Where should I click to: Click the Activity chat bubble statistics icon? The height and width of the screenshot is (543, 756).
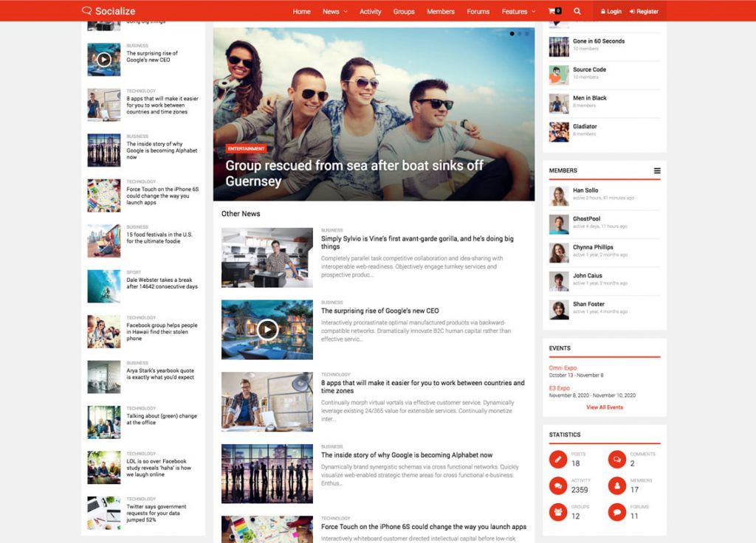558,485
